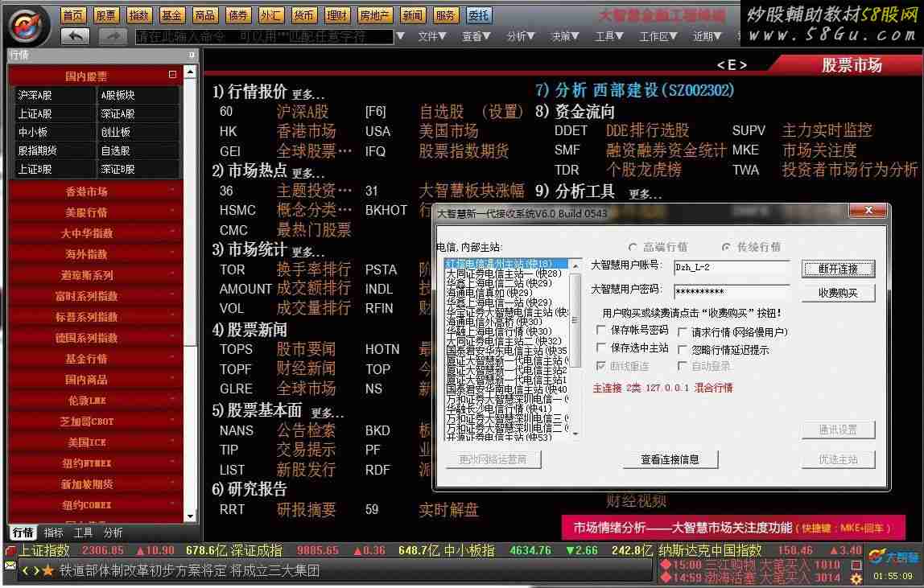Open the 工具 dropdown menu
Image resolution: width=924 pixels, height=588 pixels.
609,36
